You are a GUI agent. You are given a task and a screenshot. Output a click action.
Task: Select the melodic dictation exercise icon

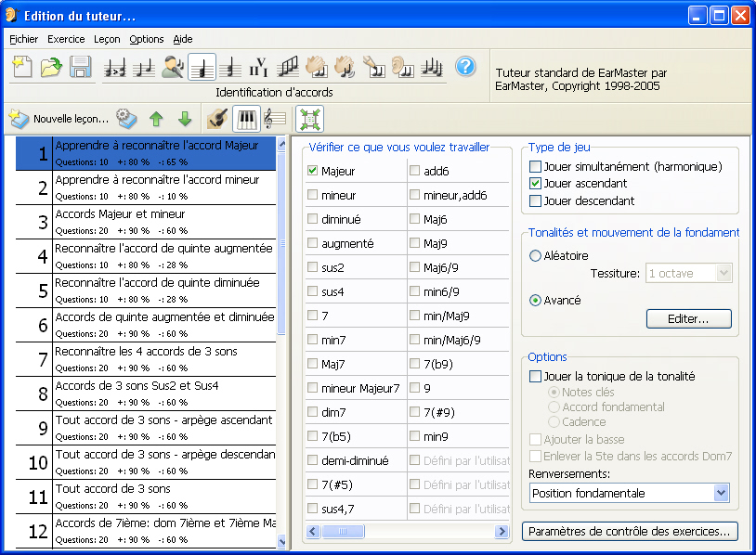[432, 67]
